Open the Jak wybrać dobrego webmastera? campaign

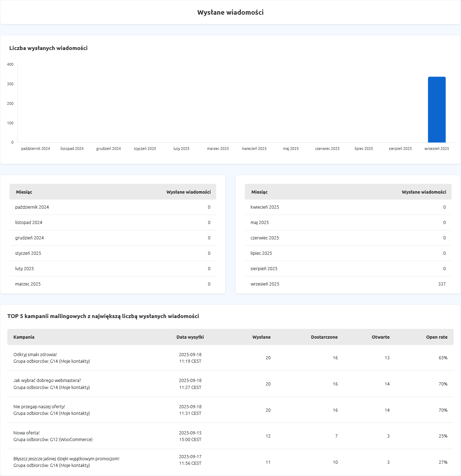(47, 381)
